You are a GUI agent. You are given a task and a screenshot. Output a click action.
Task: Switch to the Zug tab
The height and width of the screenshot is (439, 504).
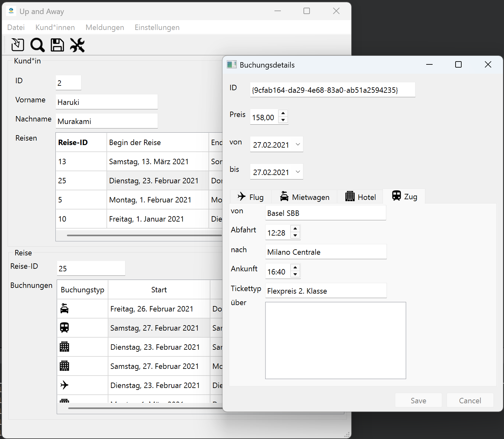(x=404, y=196)
